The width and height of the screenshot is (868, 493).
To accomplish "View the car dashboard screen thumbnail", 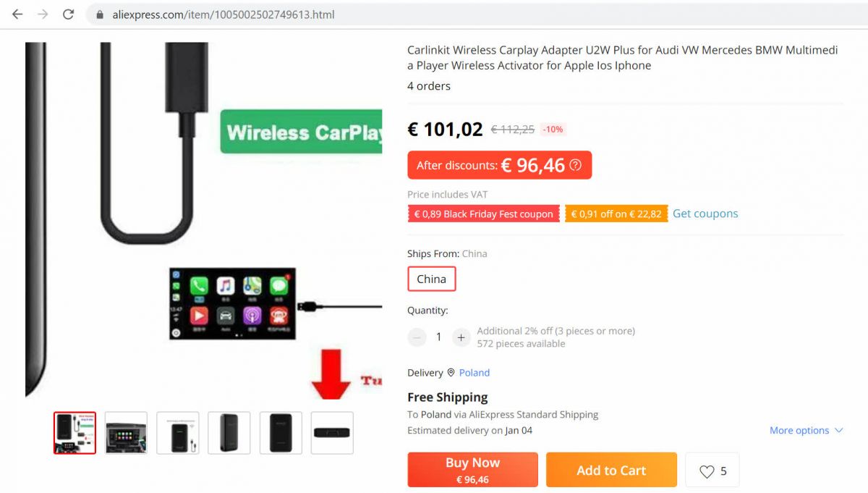I will point(126,433).
